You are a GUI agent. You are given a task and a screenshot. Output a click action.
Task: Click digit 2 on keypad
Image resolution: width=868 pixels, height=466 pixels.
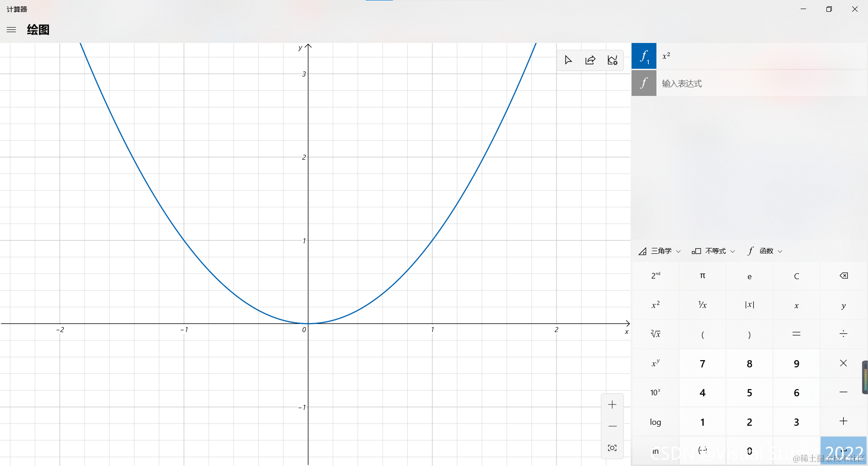[750, 422]
